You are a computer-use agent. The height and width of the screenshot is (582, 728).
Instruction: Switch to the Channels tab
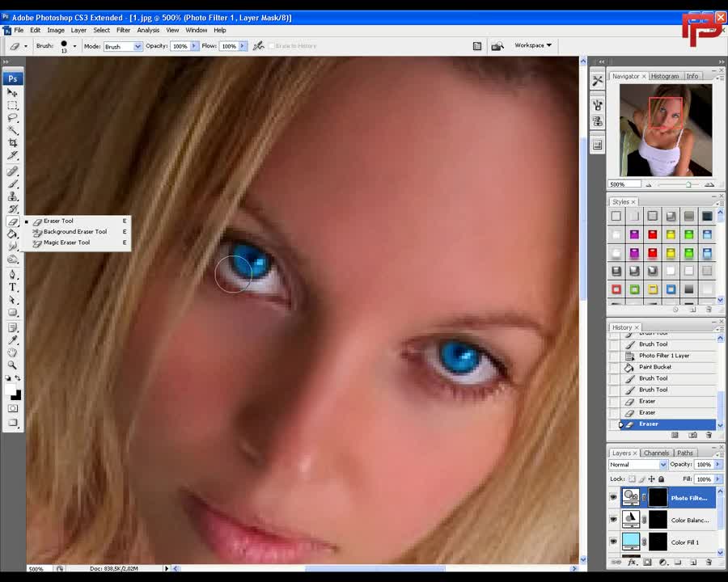pyautogui.click(x=656, y=453)
